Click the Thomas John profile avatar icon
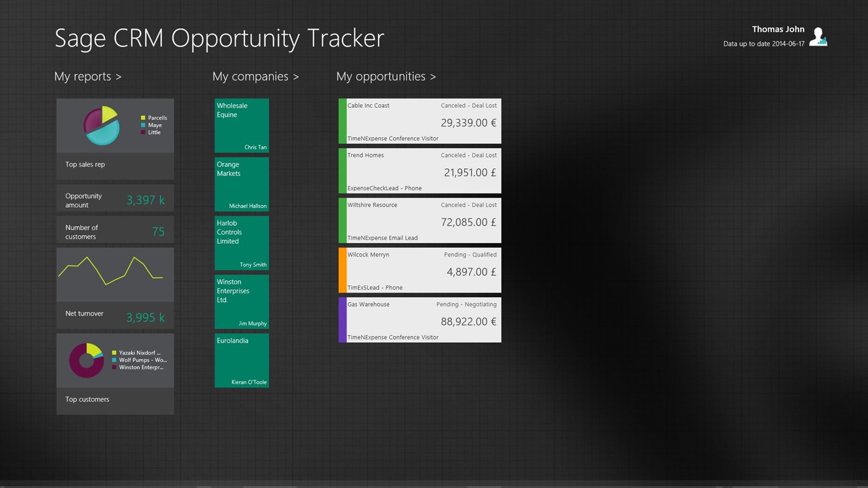The image size is (868, 488). (x=818, y=35)
